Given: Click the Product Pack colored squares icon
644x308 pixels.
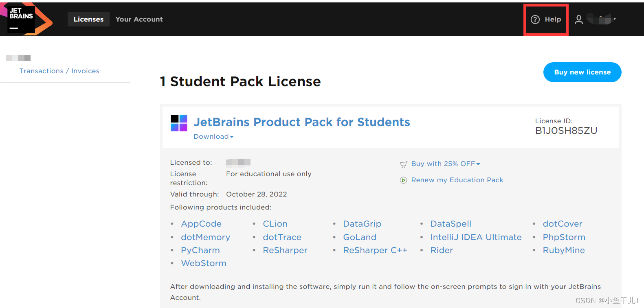Looking at the screenshot, I should coord(179,123).
